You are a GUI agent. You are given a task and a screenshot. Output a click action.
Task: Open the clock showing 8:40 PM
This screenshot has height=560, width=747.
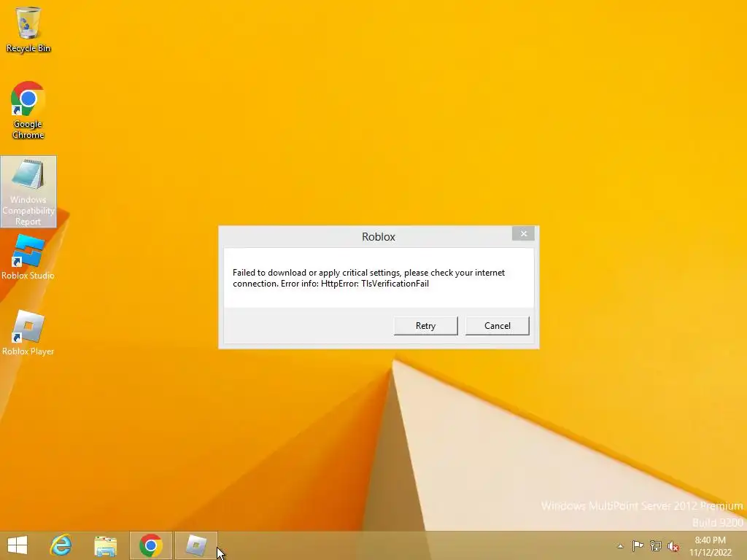coord(710,545)
